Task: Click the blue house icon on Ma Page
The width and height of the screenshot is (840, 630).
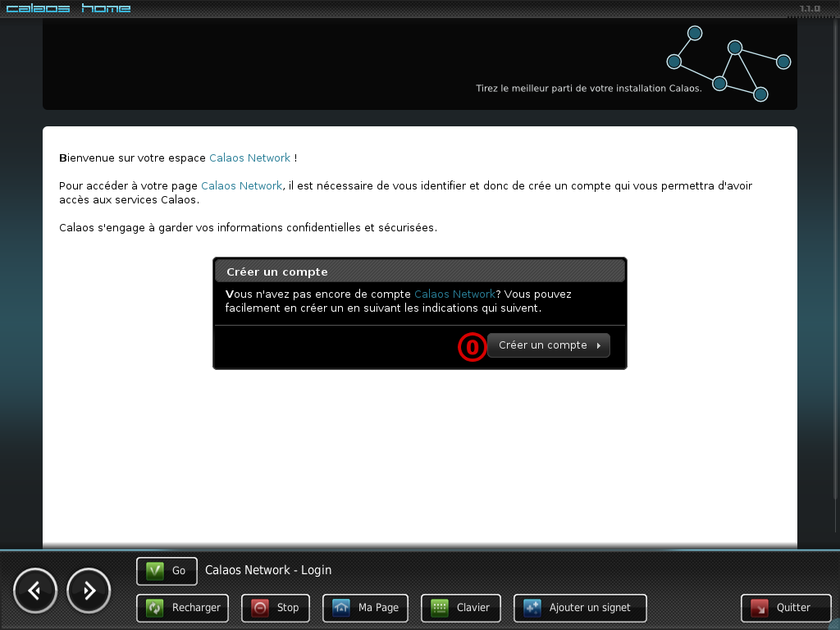Action: coord(341,608)
